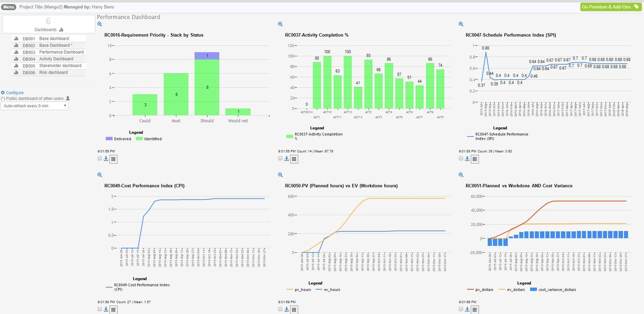Click the bar icon next to DB003
This screenshot has height=314, width=644.
click(17, 53)
